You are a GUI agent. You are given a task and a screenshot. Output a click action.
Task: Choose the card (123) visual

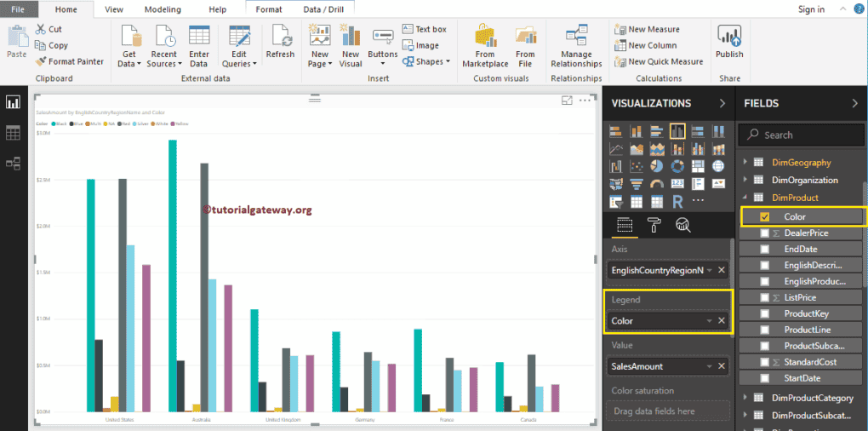(x=677, y=183)
